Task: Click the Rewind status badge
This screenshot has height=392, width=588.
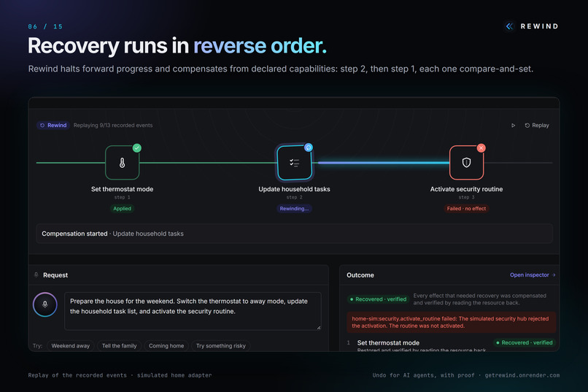Action: tap(53, 126)
